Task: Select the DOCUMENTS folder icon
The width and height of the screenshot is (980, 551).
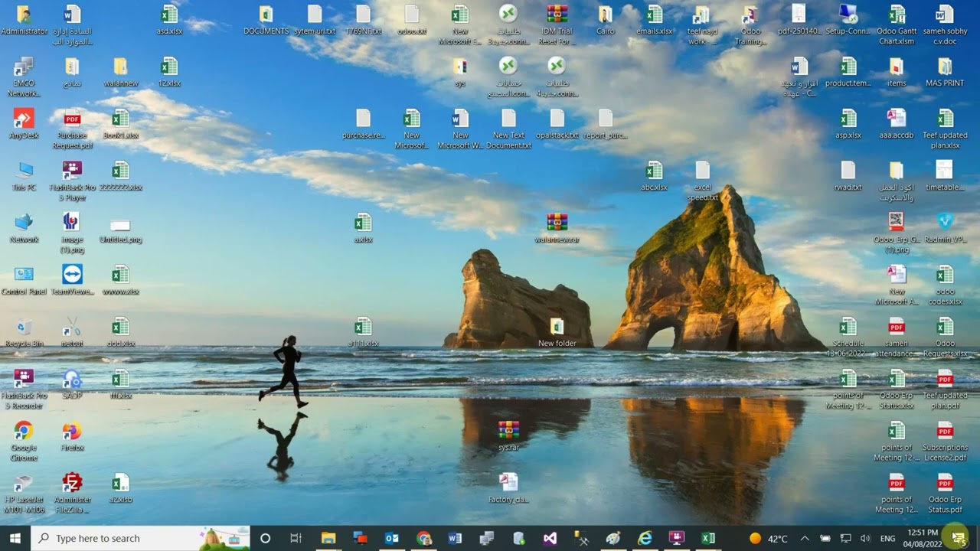Action: [x=266, y=21]
